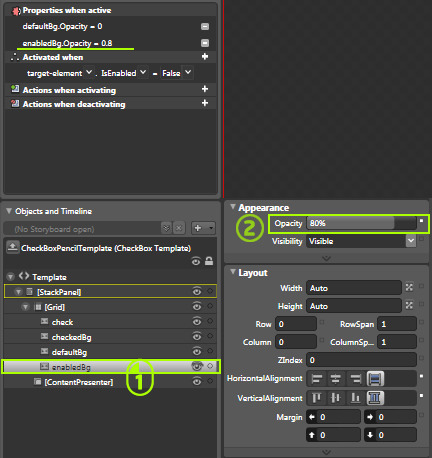Lock the enabledBg element
This screenshot has height=458, width=432.
click(210, 366)
